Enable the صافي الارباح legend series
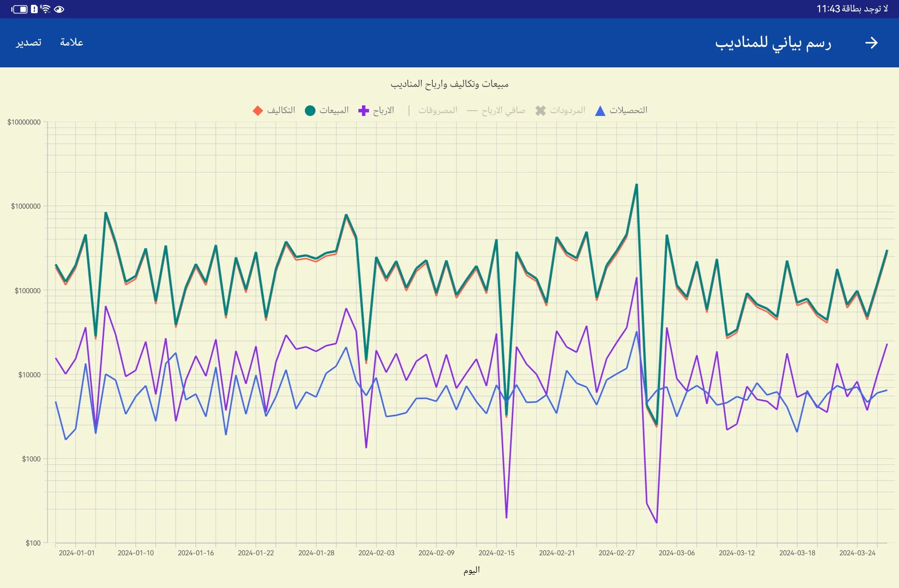The height and width of the screenshot is (588, 899). (496, 110)
